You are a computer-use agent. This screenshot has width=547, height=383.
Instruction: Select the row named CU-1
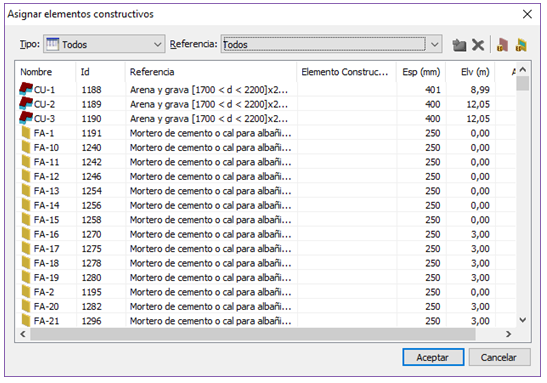[x=265, y=89]
